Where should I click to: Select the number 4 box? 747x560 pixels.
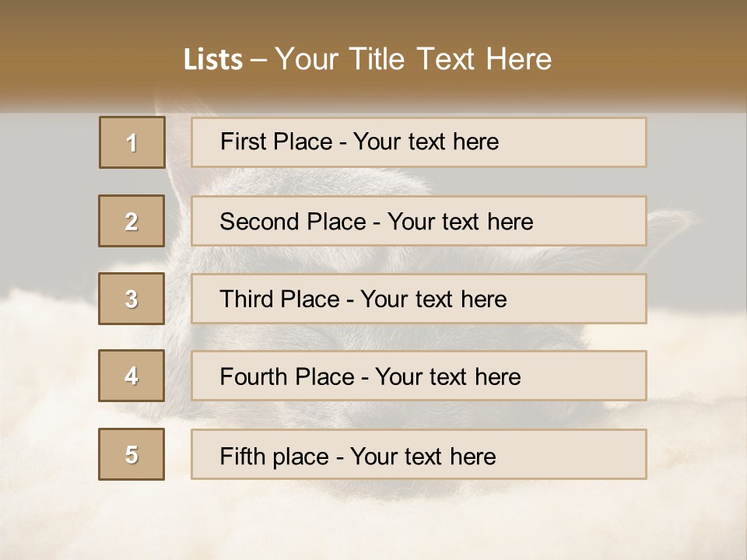[x=132, y=376]
